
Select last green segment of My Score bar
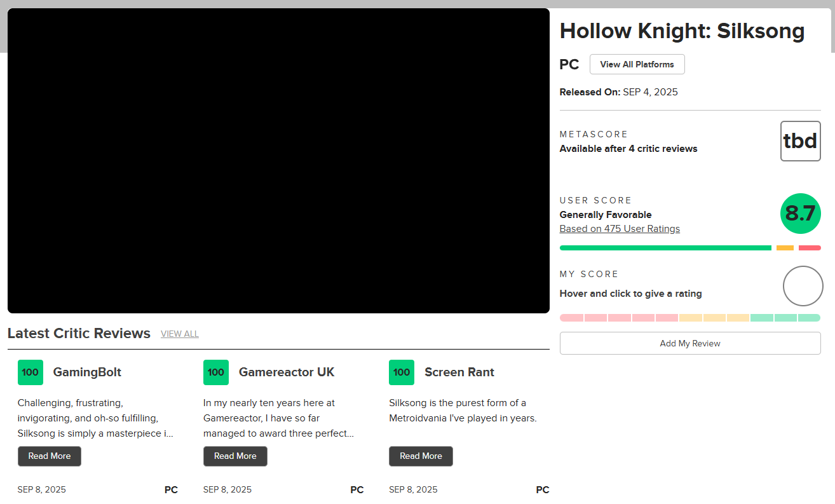pyautogui.click(x=810, y=318)
